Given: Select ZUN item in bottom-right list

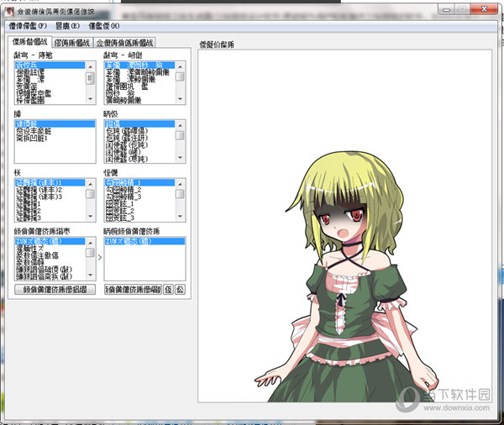Looking at the screenshot, I should pyautogui.click(x=144, y=241).
